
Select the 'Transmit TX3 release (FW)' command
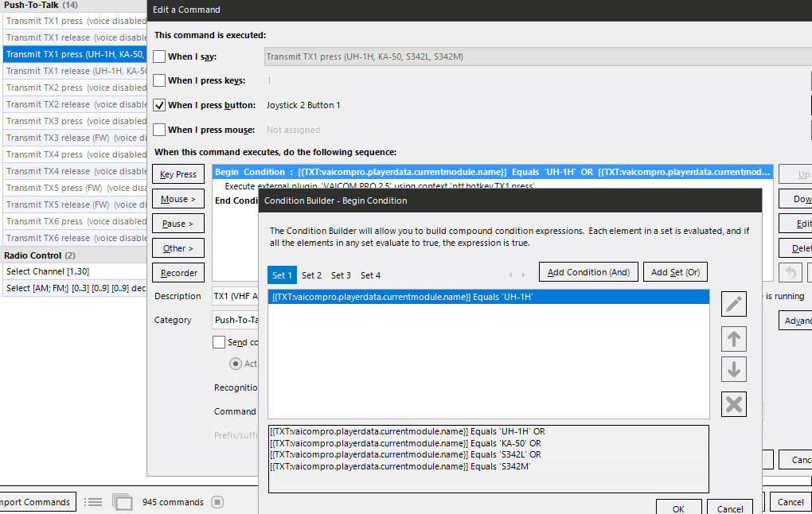pyautogui.click(x=75, y=138)
